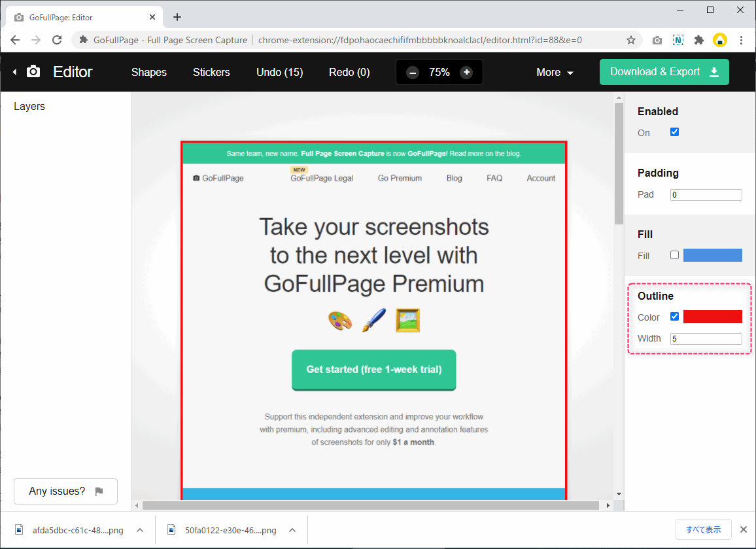The image size is (756, 549).
Task: Click the FAQ link in screenshot
Action: [x=494, y=178]
